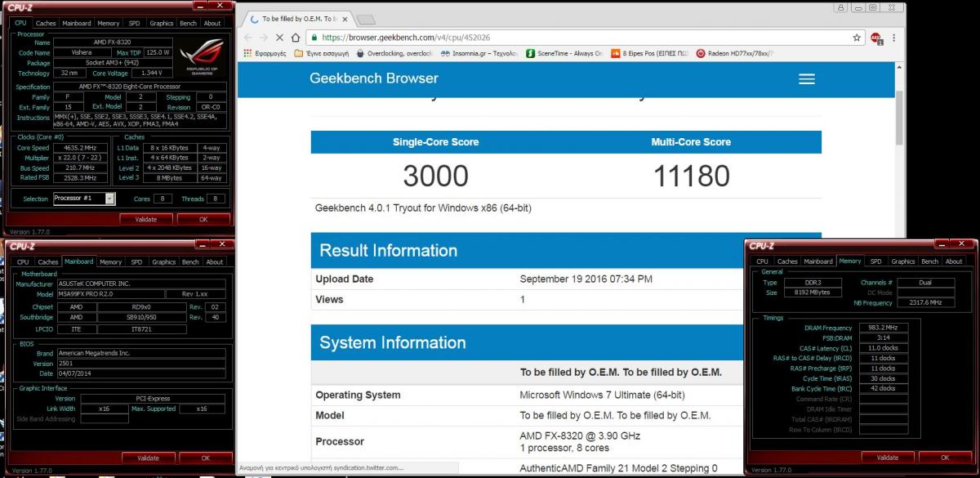Click the Single-Core Score value 3000
This screenshot has width=980, height=478.
pos(435,176)
